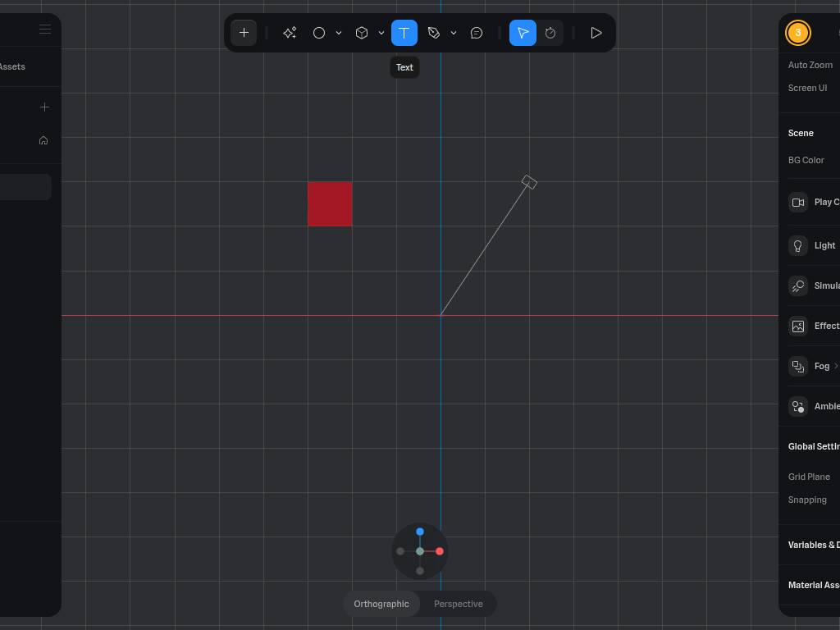Expand the Variables section
840x630 pixels.
814,545
